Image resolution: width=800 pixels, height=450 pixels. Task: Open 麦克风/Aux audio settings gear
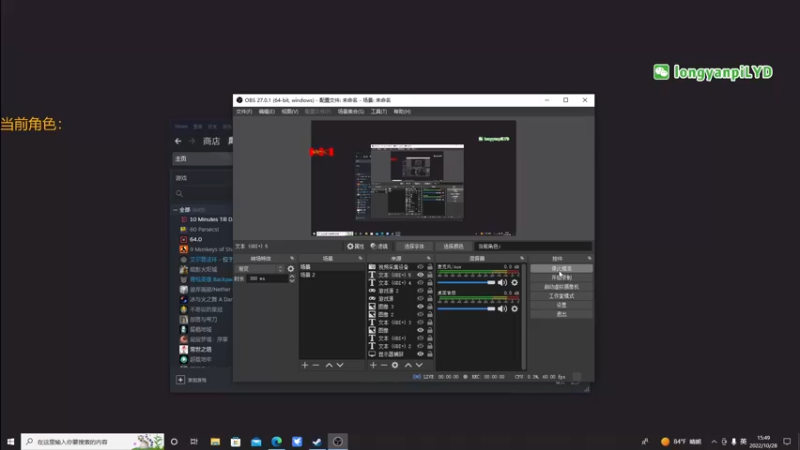coord(514,282)
